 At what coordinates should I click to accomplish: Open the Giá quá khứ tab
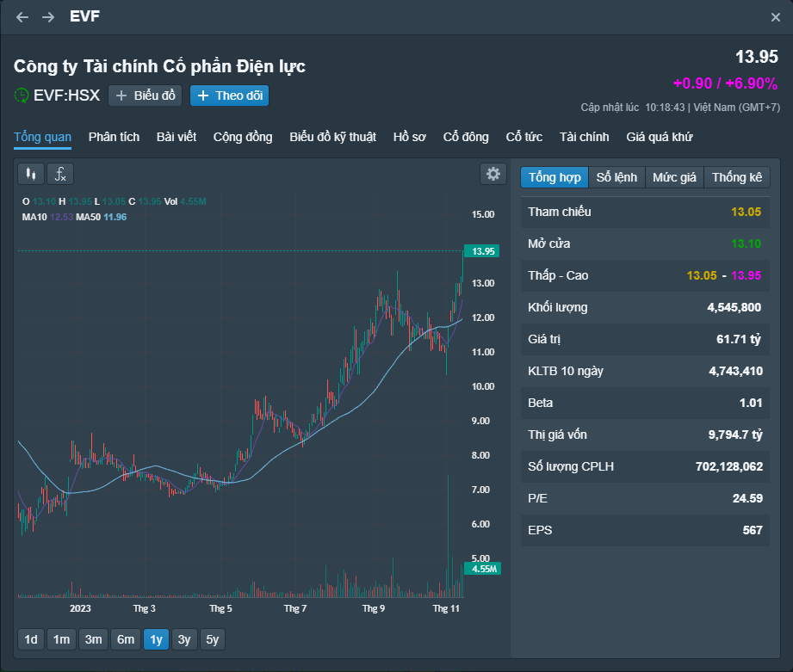660,137
